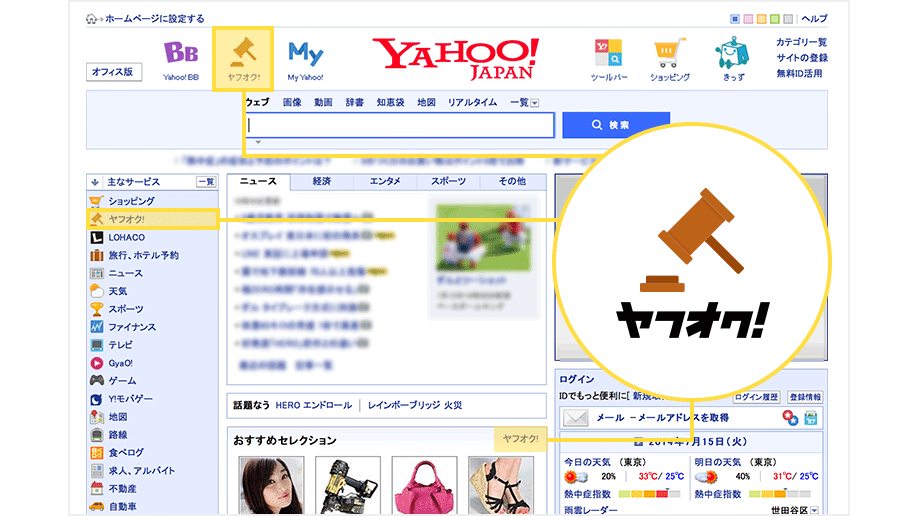Image resolution: width=920 pixels, height=516 pixels.
Task: Open LOHACO in the sidebar
Action: (x=127, y=237)
